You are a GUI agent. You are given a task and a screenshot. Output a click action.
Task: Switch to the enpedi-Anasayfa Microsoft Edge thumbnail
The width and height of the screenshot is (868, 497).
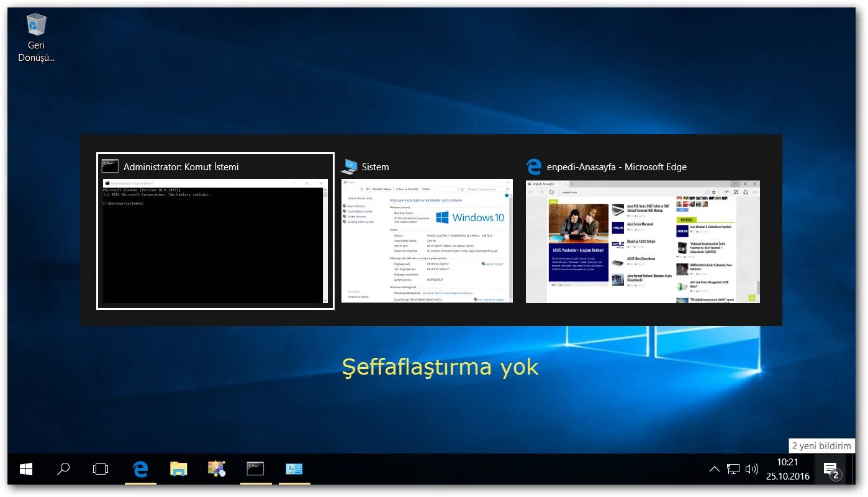643,242
